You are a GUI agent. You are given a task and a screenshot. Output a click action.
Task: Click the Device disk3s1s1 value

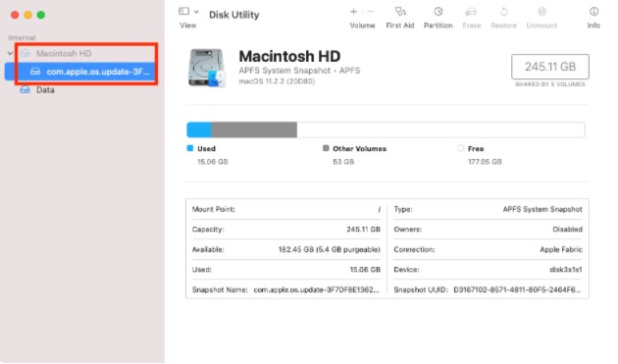click(566, 270)
